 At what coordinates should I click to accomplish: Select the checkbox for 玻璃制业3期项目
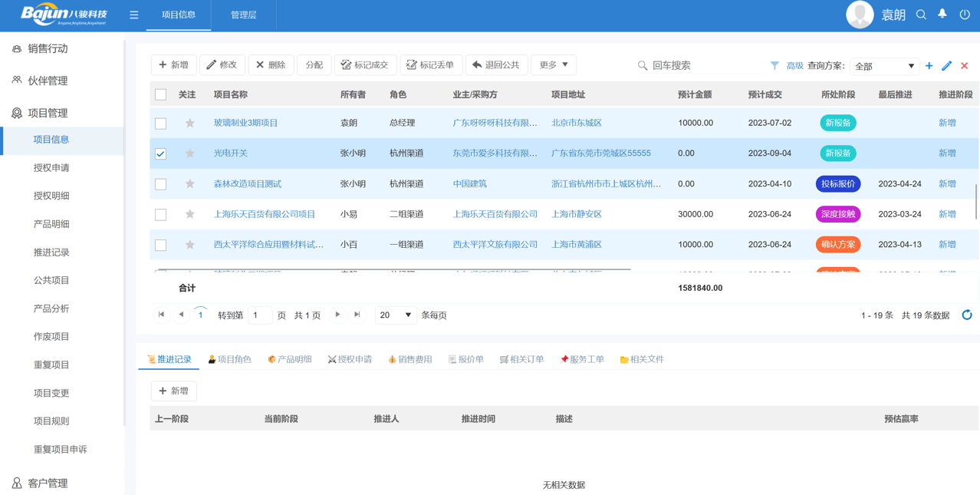pyautogui.click(x=160, y=123)
